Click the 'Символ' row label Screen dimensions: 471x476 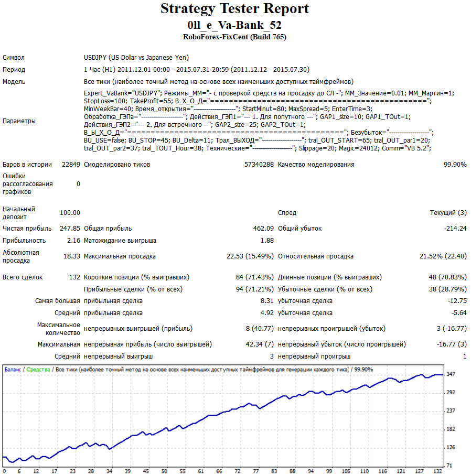[x=14, y=58]
